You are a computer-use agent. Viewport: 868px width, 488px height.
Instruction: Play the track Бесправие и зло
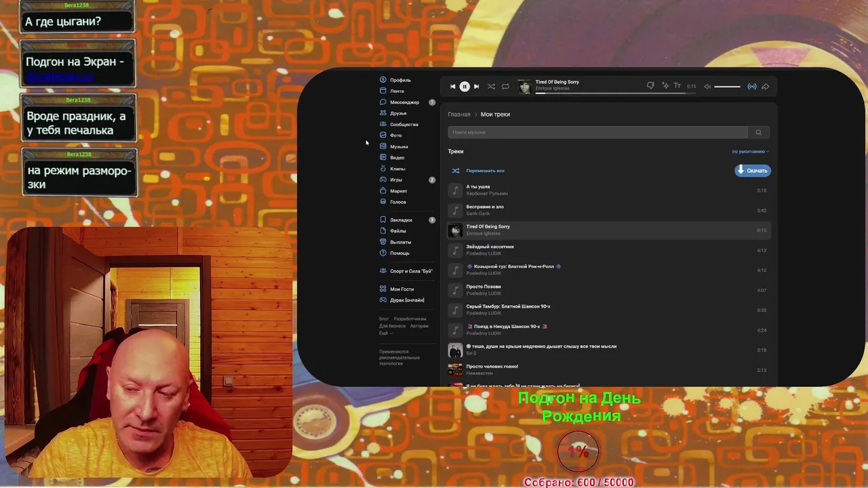click(x=609, y=210)
